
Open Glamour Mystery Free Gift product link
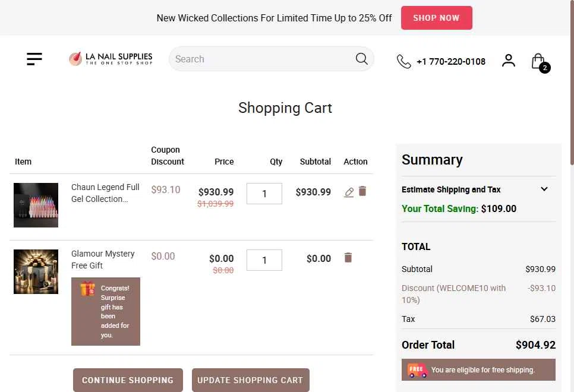pos(103,260)
